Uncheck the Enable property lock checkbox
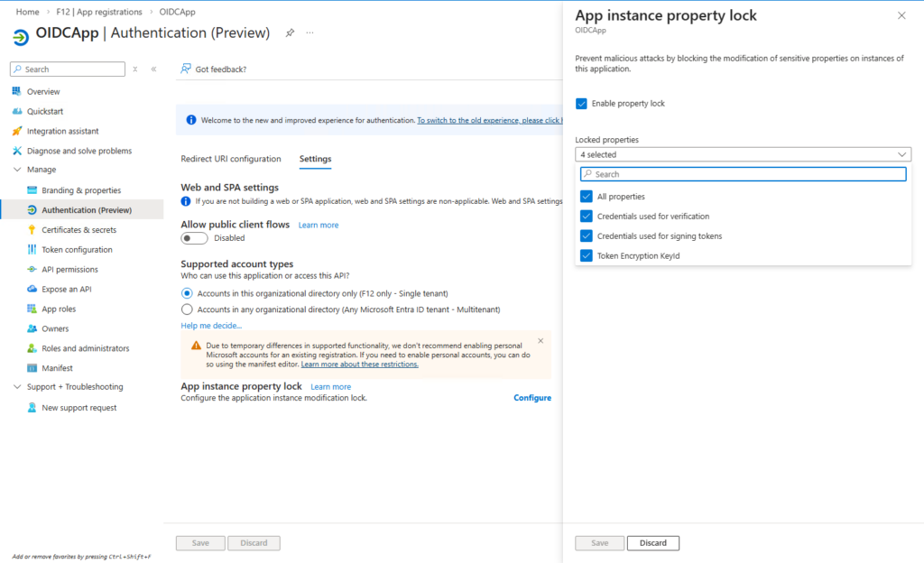 [x=582, y=104]
